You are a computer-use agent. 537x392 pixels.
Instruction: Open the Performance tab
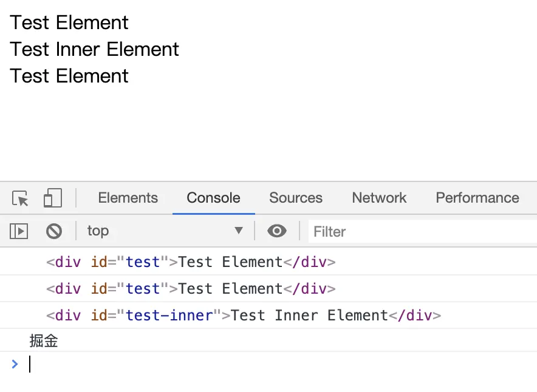coord(477,198)
